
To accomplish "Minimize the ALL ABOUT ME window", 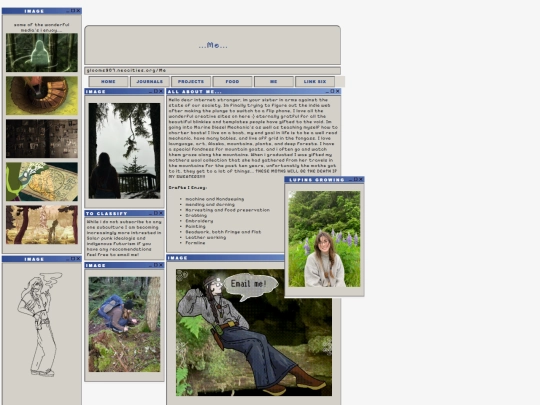I will click(x=328, y=91).
